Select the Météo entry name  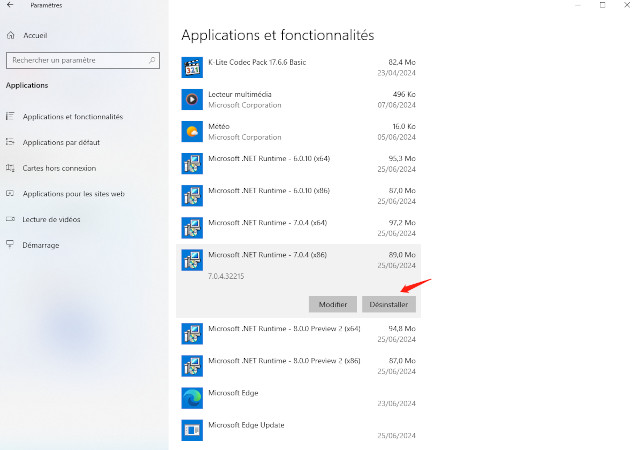click(x=219, y=126)
